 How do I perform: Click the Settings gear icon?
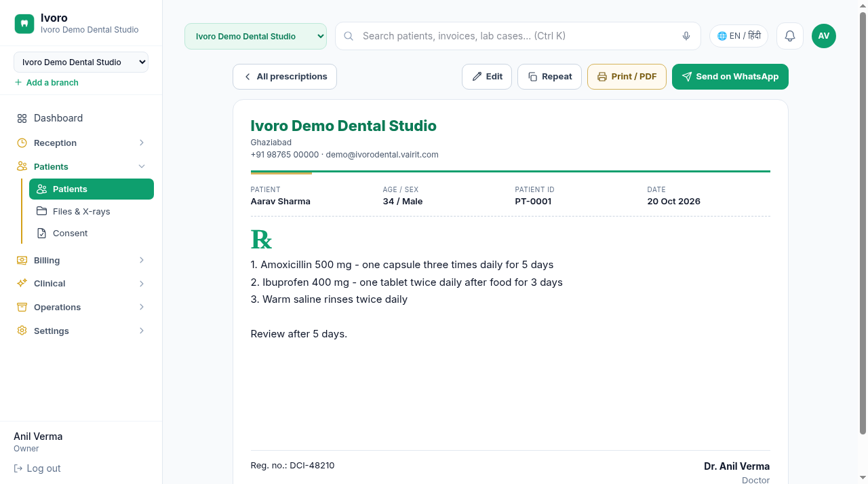[x=22, y=331]
